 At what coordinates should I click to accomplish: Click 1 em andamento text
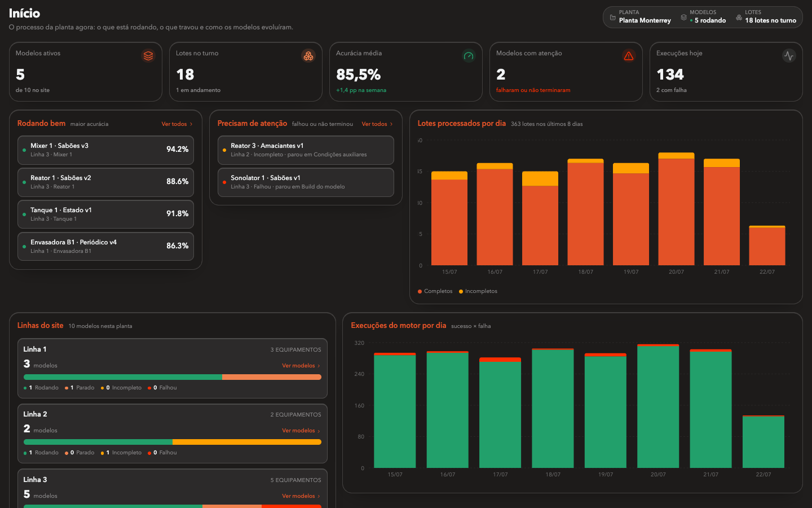[198, 90]
